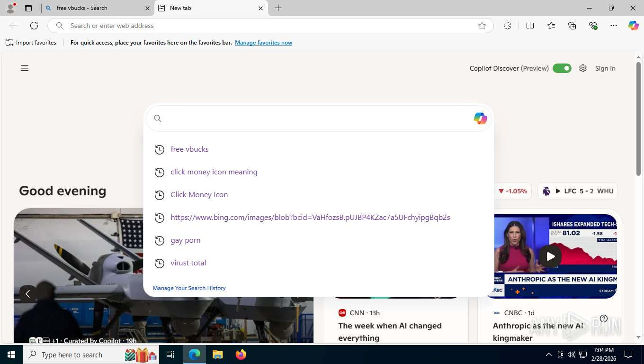The image size is (644, 364).
Task: Open the help question mark icon
Action: click(x=604, y=318)
